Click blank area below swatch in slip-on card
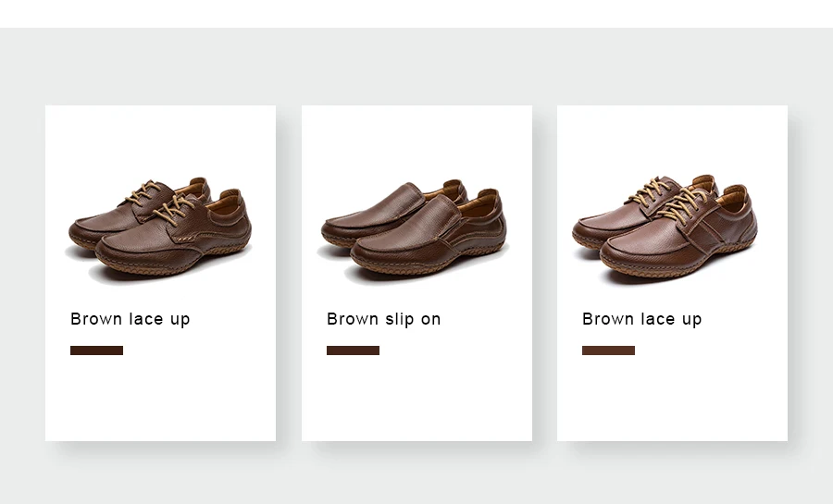Screen dimensions: 833x504 (x=416, y=399)
